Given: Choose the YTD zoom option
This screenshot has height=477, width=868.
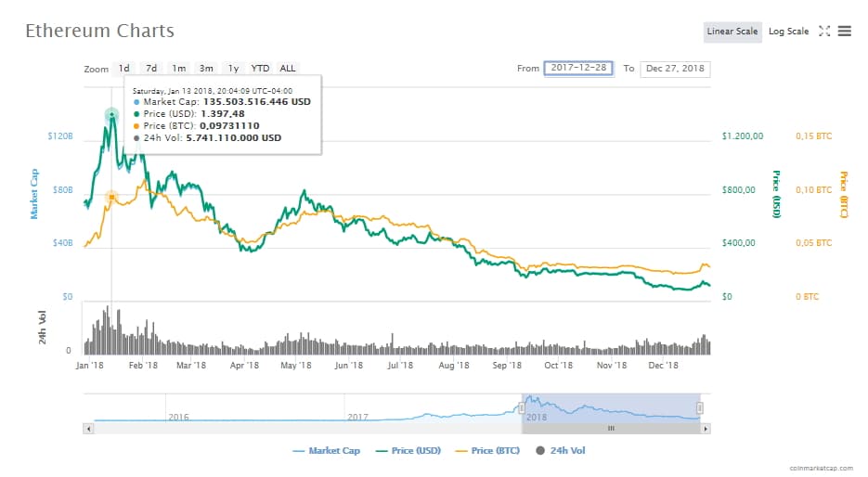Looking at the screenshot, I should (261, 69).
